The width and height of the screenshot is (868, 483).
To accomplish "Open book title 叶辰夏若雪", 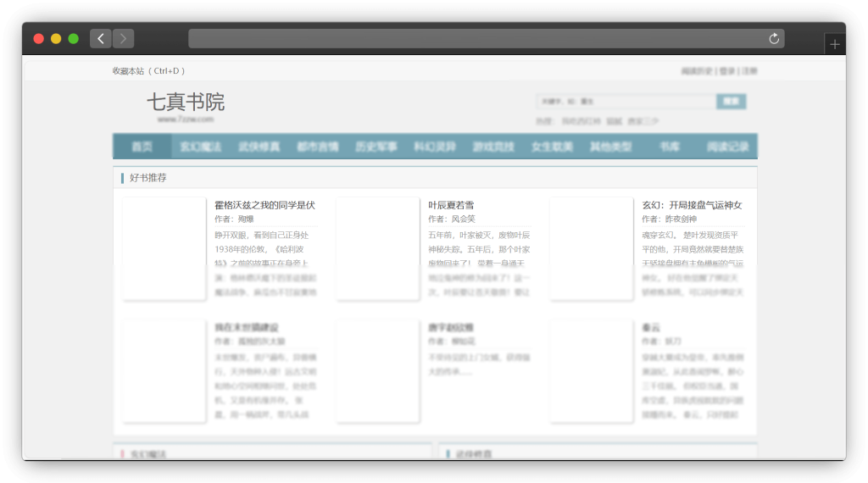I will click(451, 205).
